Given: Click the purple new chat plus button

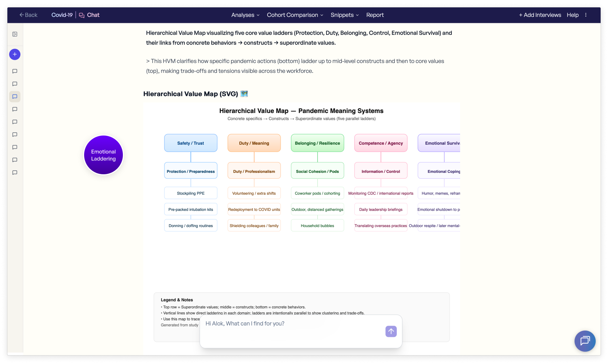Looking at the screenshot, I should (x=15, y=55).
